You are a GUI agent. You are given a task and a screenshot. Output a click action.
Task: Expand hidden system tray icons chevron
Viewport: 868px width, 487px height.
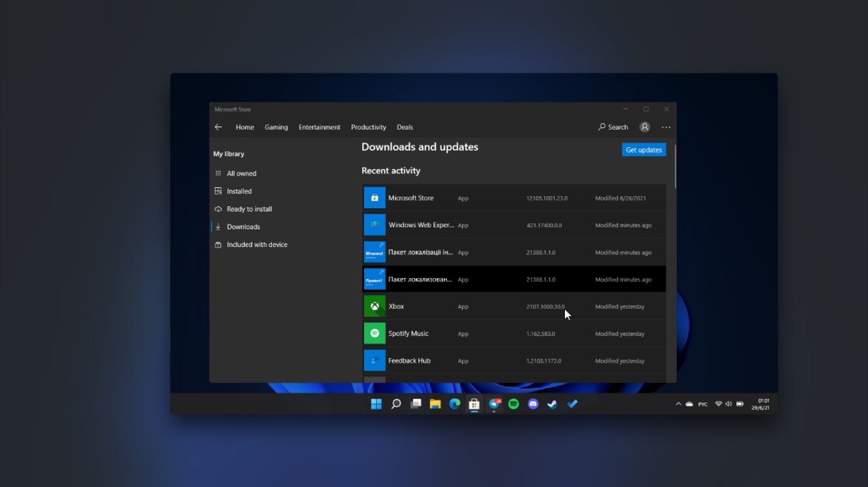pyautogui.click(x=678, y=404)
